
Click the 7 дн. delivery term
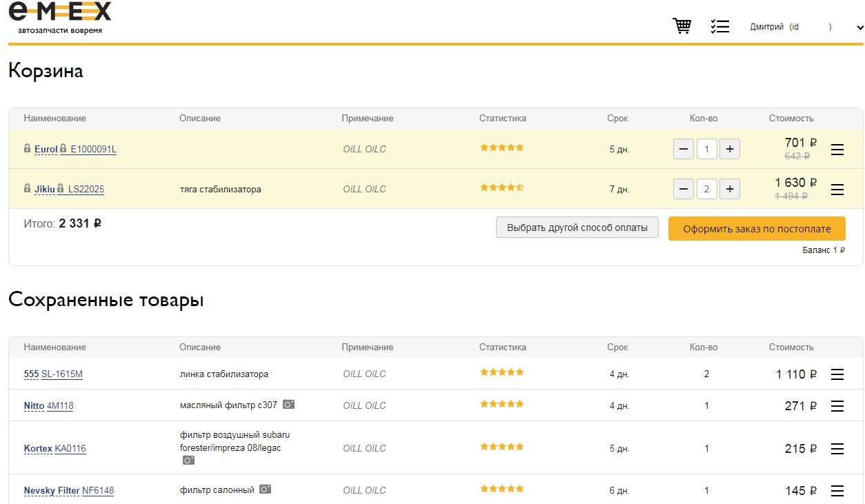point(619,189)
